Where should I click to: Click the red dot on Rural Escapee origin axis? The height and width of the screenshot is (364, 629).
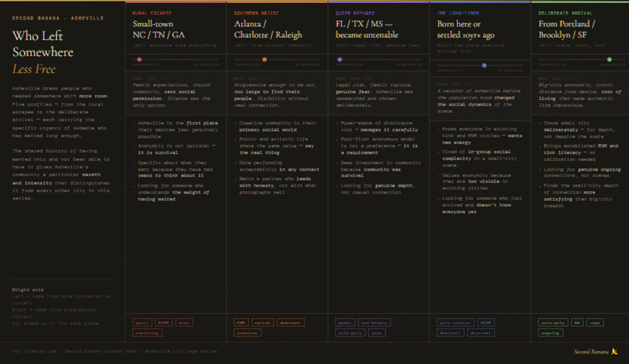click(140, 59)
